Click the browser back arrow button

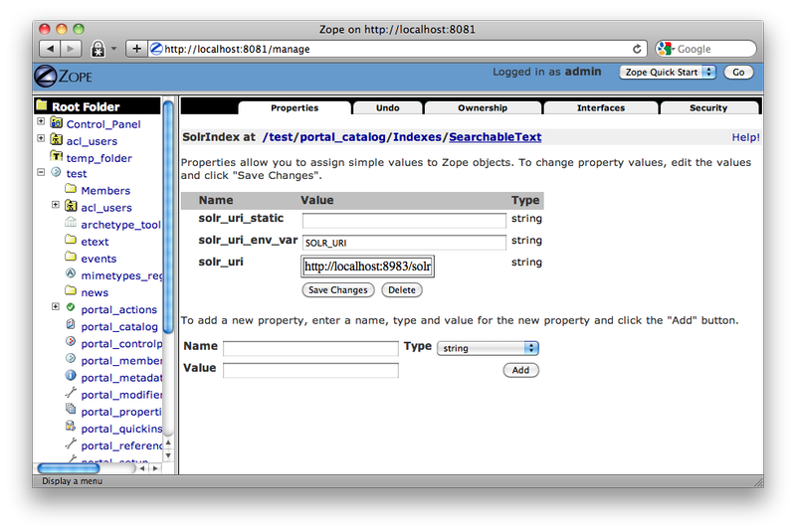(x=50, y=49)
